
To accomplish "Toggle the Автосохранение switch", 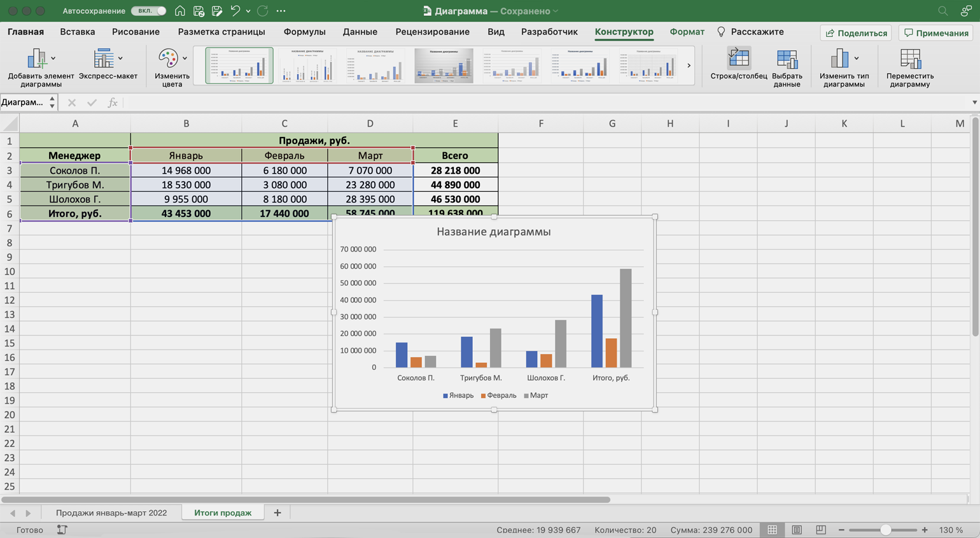I will tap(149, 11).
